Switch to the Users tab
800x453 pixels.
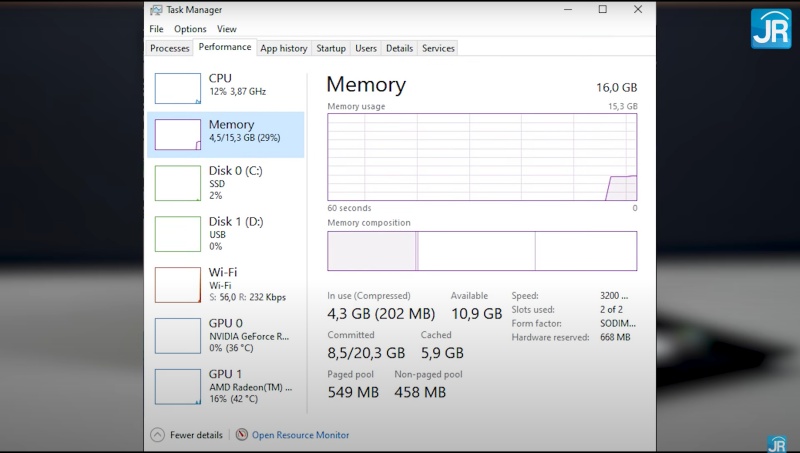(366, 48)
